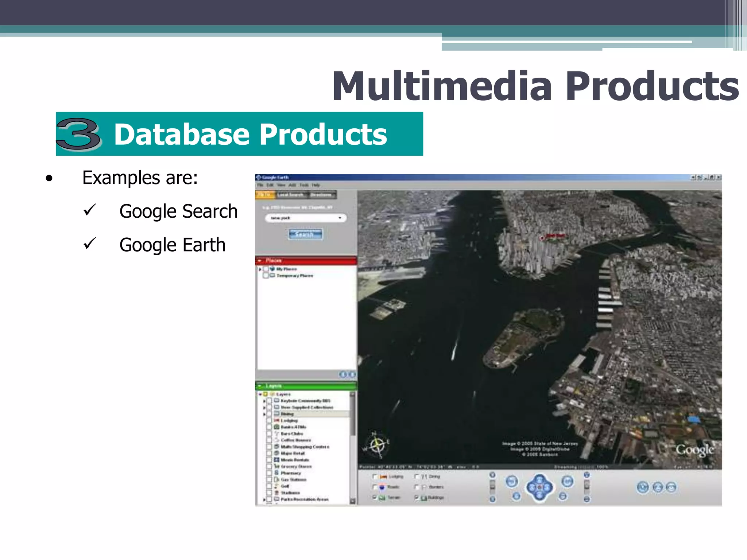747x560 pixels.
Task: Open the Help menu
Action: click(316, 185)
